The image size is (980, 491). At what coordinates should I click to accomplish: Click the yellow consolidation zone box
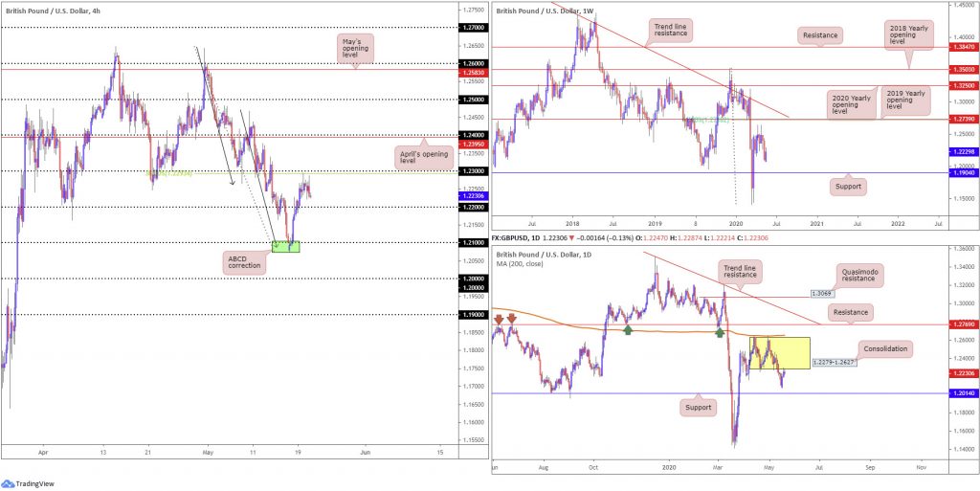779,353
